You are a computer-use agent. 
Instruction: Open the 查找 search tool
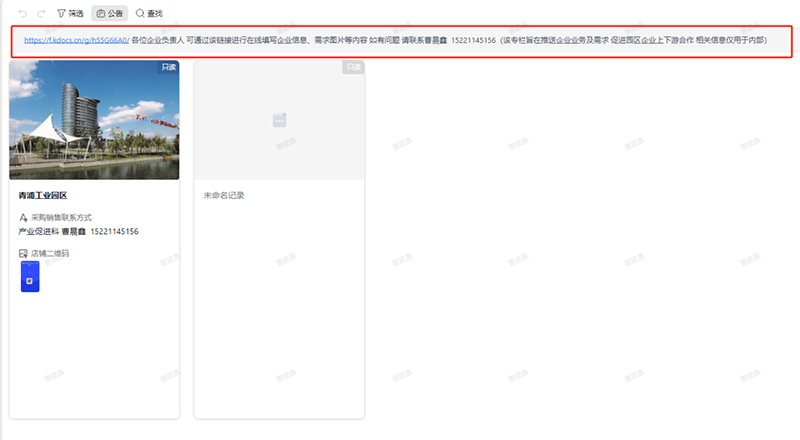(149, 14)
